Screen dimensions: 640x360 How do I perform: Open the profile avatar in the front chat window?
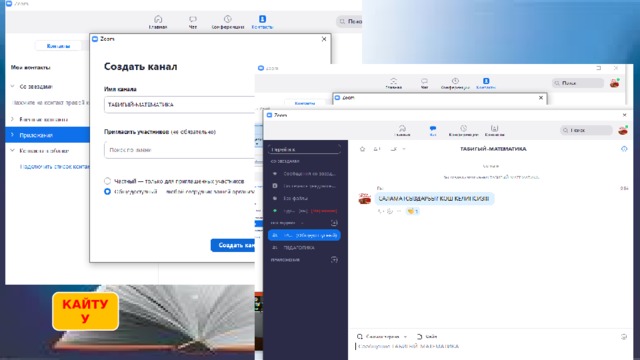coord(623,130)
